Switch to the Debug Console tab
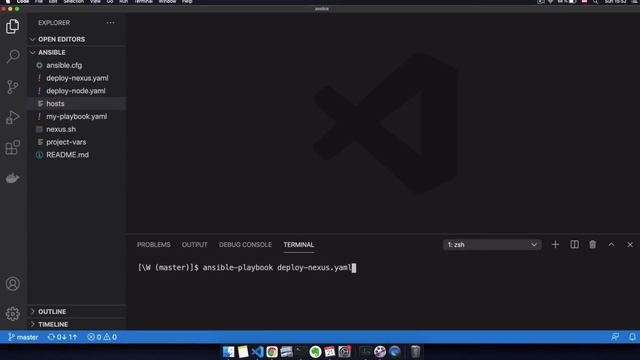The image size is (640, 360). tap(245, 244)
